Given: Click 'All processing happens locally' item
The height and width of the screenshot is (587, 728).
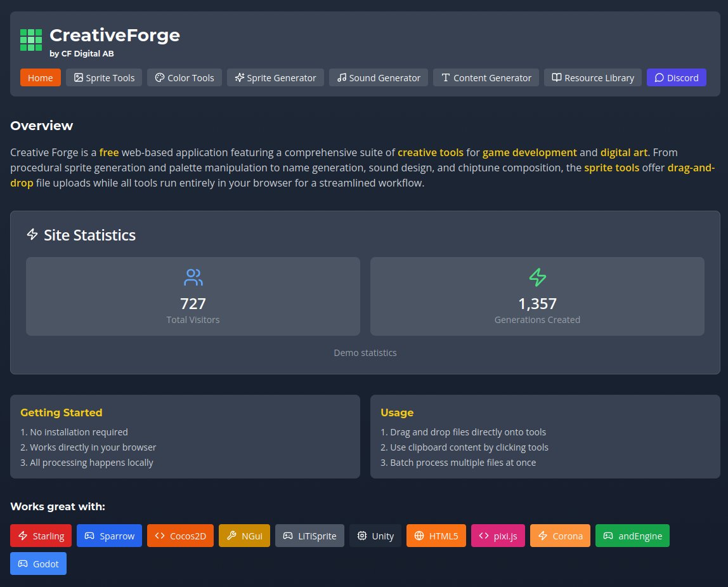Looking at the screenshot, I should [x=87, y=463].
